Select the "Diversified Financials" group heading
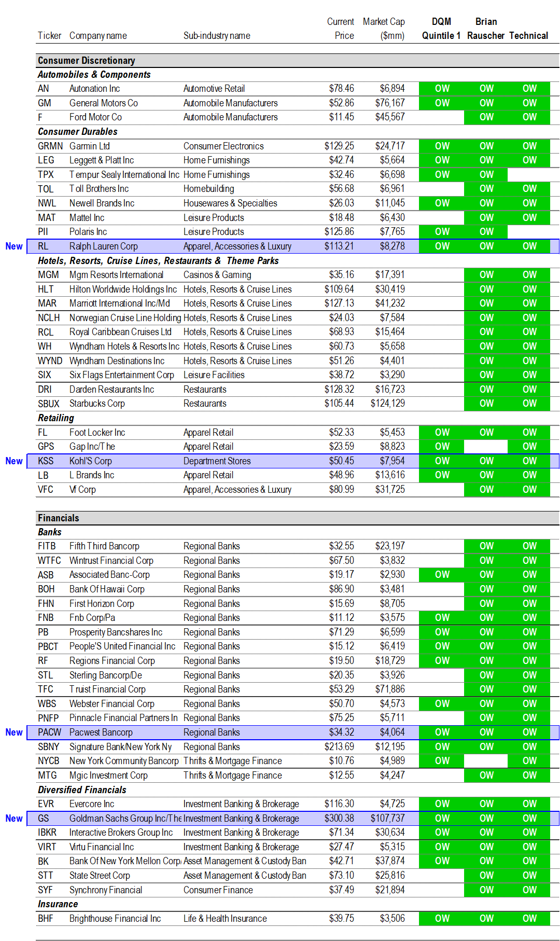This screenshot has width=560, height=941. (x=82, y=790)
